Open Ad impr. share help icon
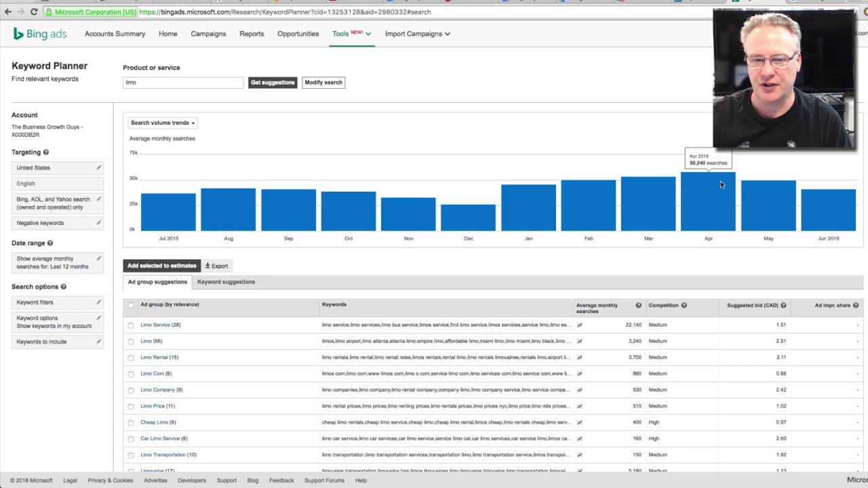The height and width of the screenshot is (488, 868). tap(856, 305)
